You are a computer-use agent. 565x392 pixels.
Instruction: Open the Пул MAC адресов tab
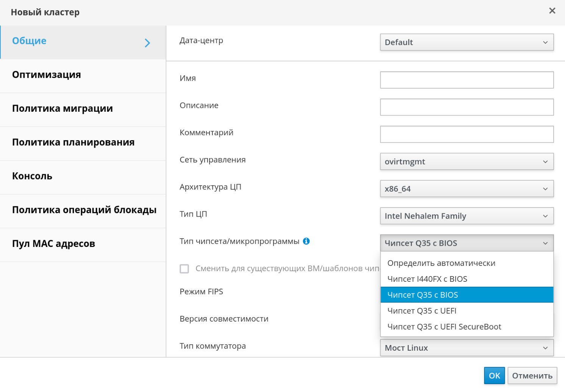(53, 244)
